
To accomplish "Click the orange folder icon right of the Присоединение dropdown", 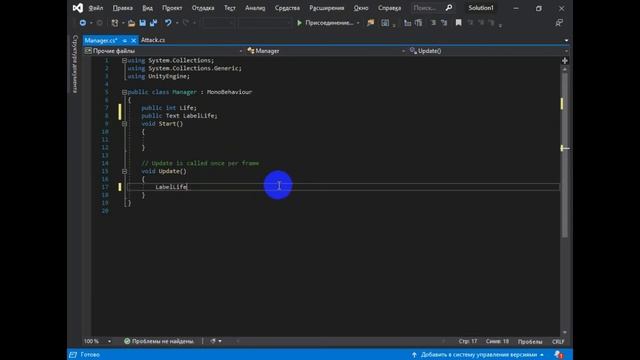I will [371, 23].
